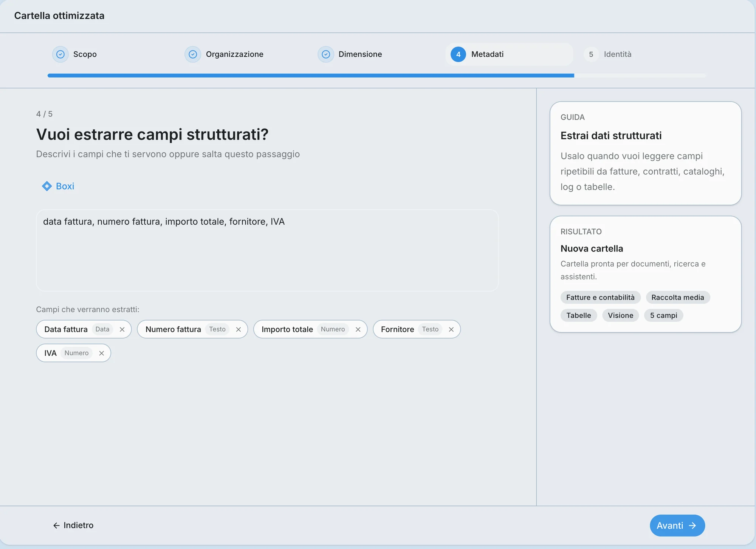Click the Visione tag
The image size is (756, 549).
point(620,315)
